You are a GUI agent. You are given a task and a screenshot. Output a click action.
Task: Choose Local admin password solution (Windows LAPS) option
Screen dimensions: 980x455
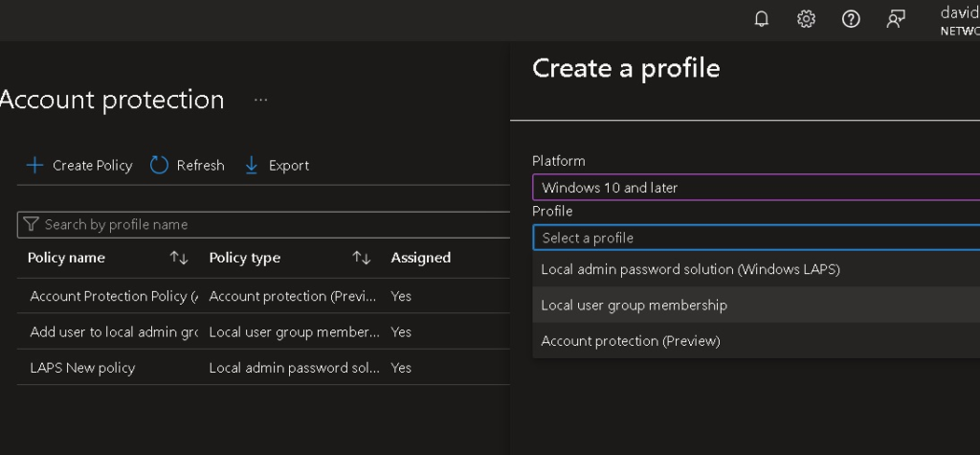pyautogui.click(x=756, y=269)
